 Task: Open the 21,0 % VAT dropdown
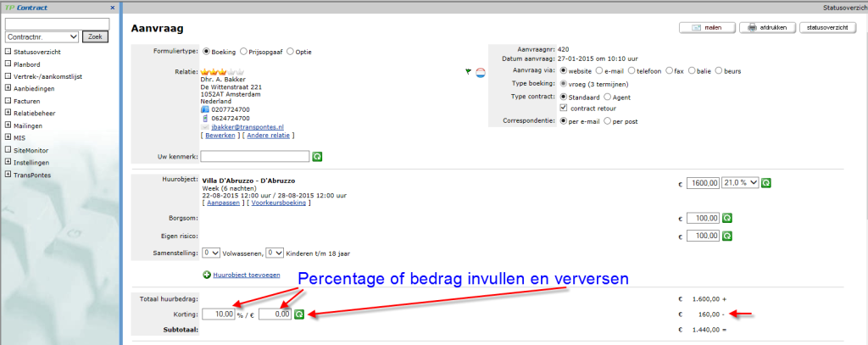point(739,182)
